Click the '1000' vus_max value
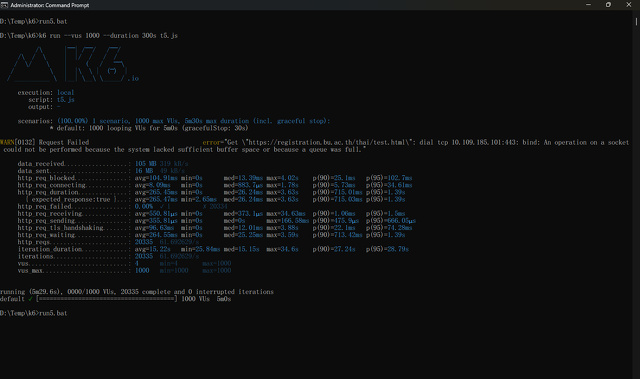Image resolution: width=640 pixels, height=379 pixels. coord(142,270)
